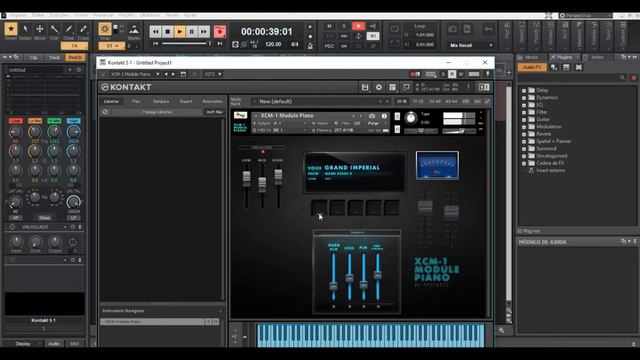Open Kontakt options gear icon
640x360 pixels.
pyautogui.click(x=379, y=87)
